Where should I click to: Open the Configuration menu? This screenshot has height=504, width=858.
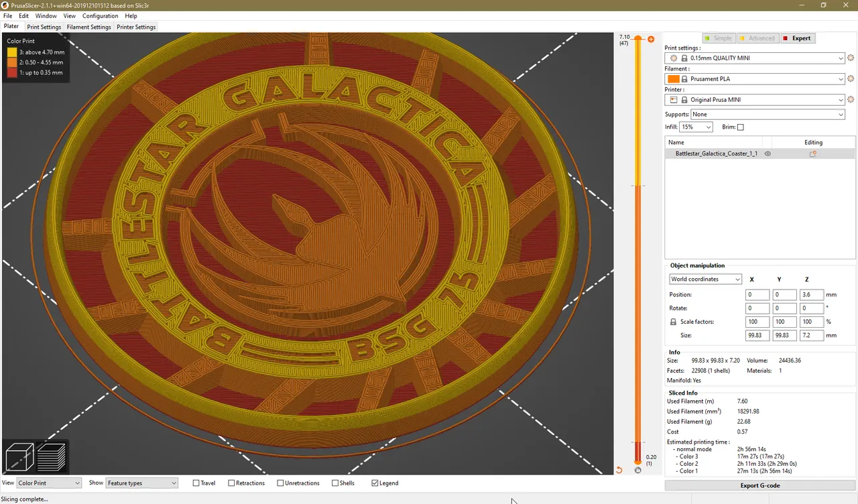(100, 16)
